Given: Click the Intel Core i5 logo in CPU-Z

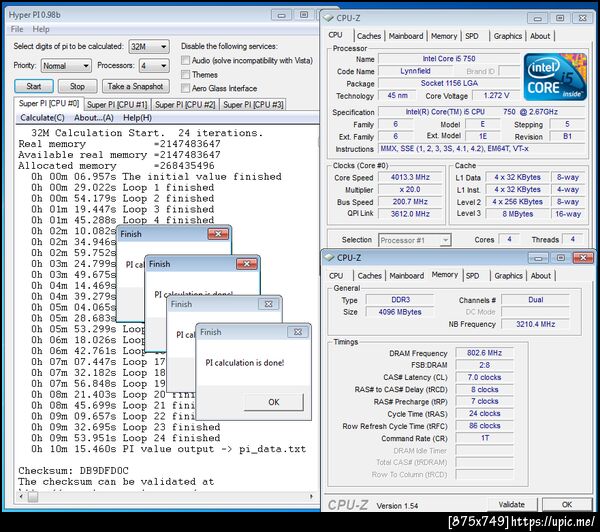Looking at the screenshot, I should click(x=555, y=77).
